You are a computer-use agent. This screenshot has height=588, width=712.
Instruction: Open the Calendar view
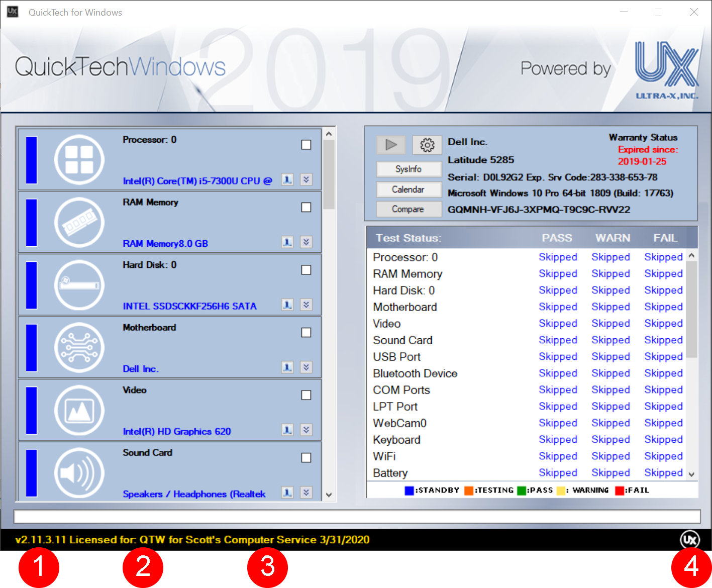pyautogui.click(x=408, y=189)
